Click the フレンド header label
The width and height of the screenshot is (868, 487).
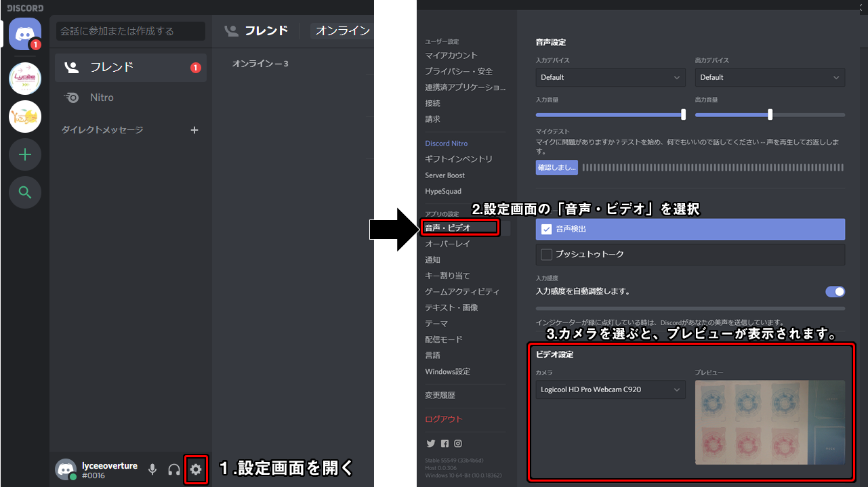266,30
